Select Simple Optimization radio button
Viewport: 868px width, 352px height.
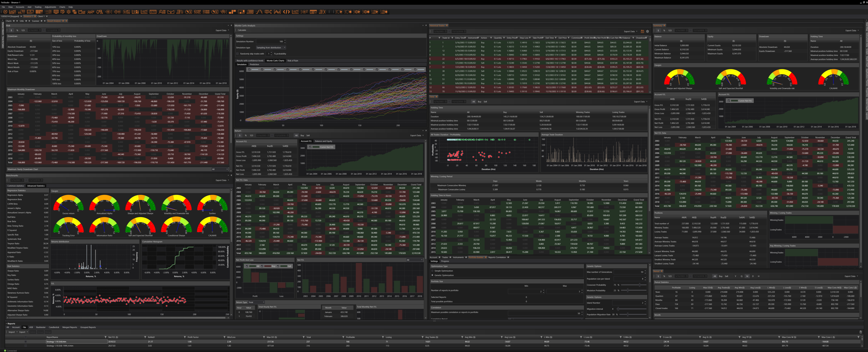[432, 271]
